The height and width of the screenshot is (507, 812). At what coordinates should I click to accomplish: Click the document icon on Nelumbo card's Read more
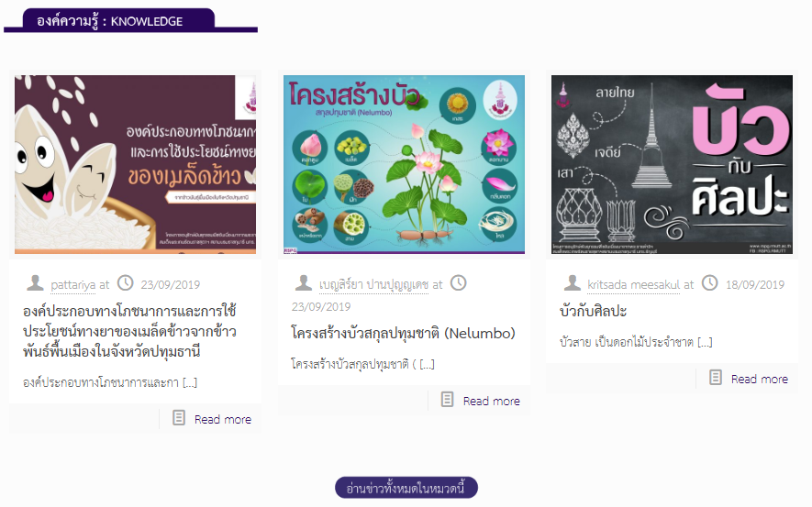coord(448,400)
